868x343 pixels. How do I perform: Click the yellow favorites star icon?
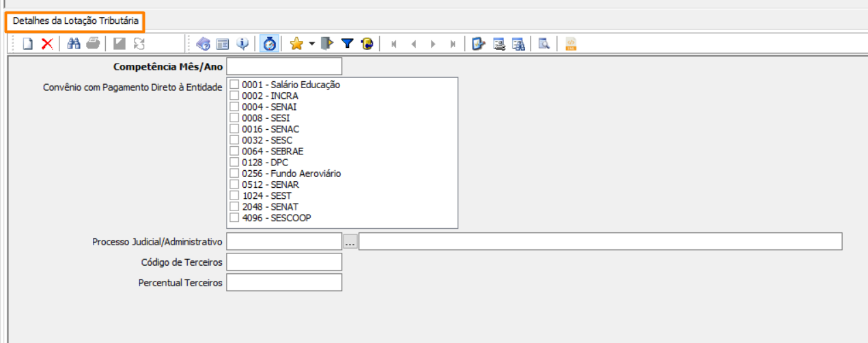point(296,44)
